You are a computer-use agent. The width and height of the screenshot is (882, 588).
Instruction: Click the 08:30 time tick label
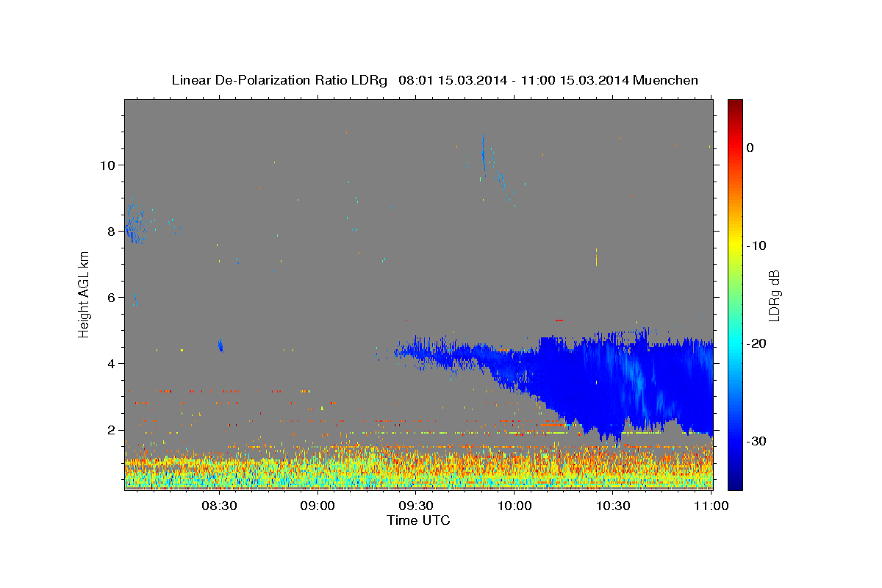pos(220,506)
